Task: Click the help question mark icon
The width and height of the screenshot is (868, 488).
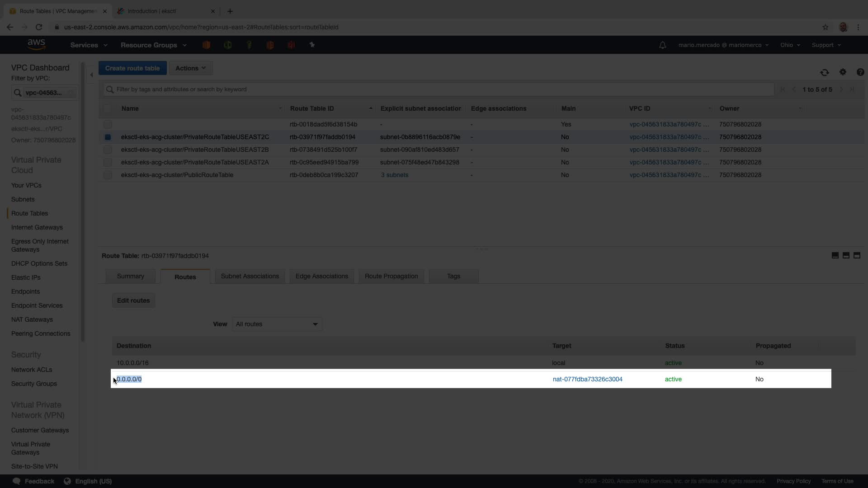Action: click(860, 72)
